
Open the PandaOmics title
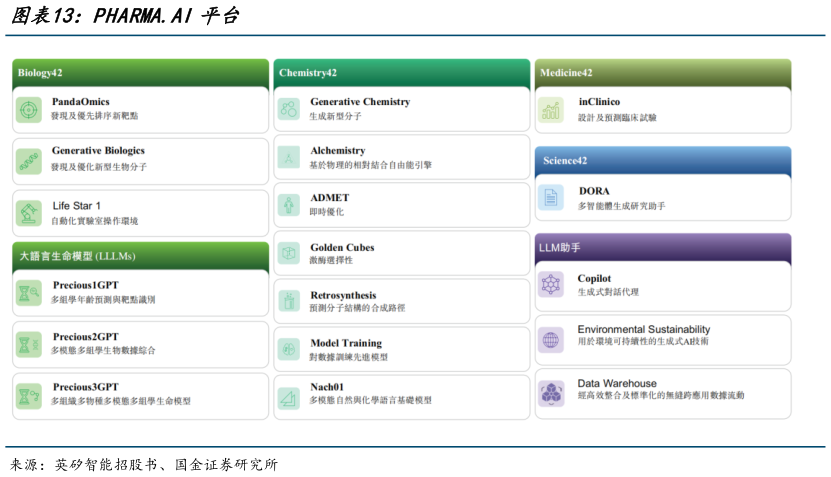[81, 102]
